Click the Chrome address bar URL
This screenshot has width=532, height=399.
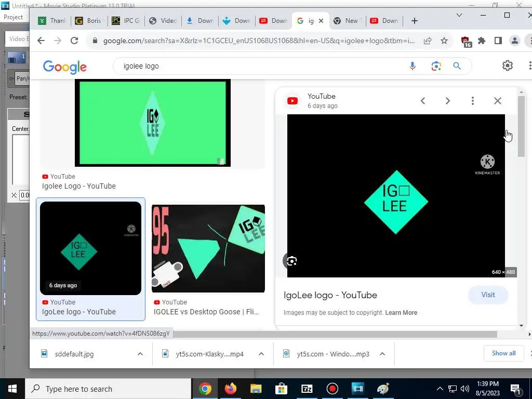point(259,41)
